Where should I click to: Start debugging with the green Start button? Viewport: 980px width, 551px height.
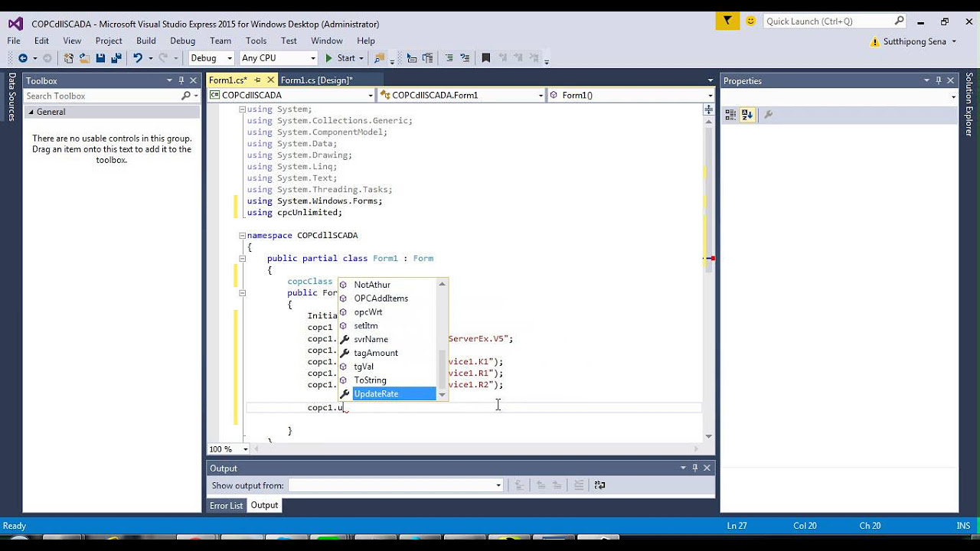click(341, 58)
